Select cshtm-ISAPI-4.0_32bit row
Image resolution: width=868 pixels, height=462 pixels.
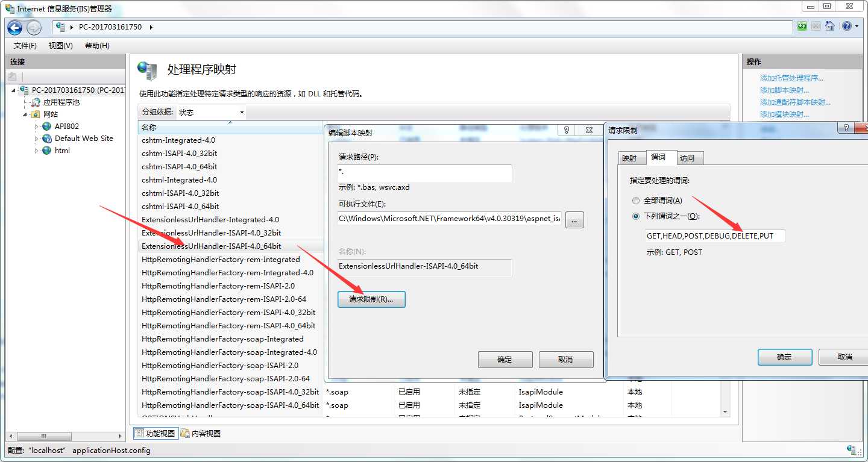[230, 154]
